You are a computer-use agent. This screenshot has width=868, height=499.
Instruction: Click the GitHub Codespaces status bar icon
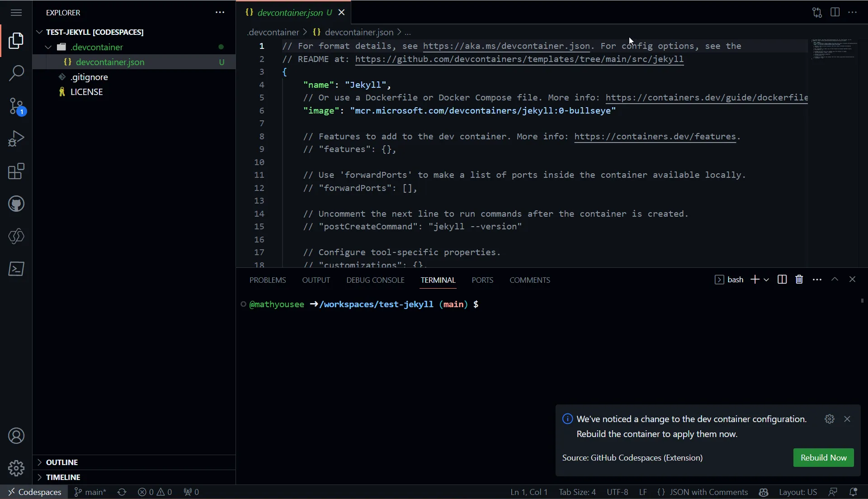pyautogui.click(x=33, y=491)
